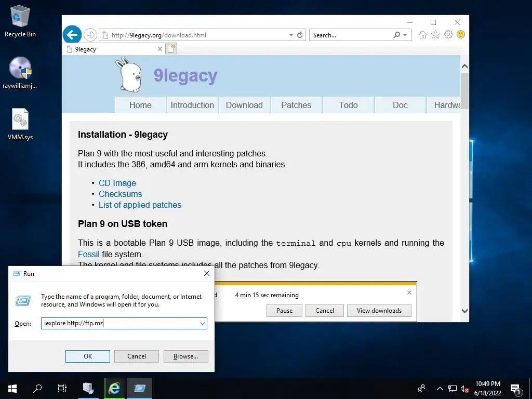Image resolution: width=532 pixels, height=399 pixels.
Task: Go back with the browser Back arrow
Action: [x=72, y=35]
